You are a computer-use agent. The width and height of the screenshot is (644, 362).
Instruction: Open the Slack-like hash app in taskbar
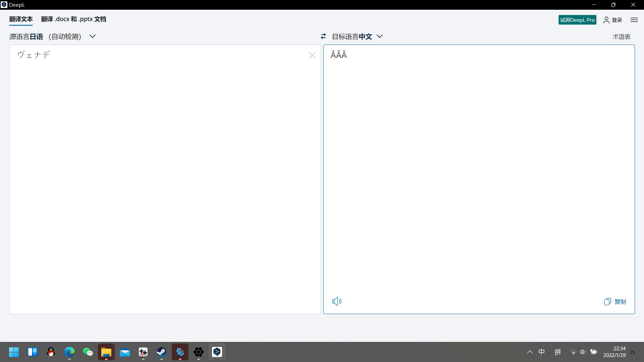tap(143, 352)
